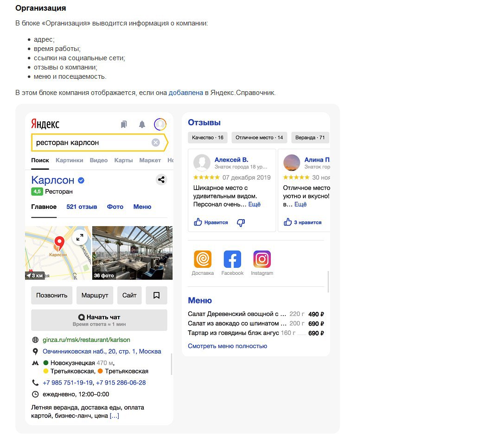
Task: Select the Главное tab
Action: [44, 207]
